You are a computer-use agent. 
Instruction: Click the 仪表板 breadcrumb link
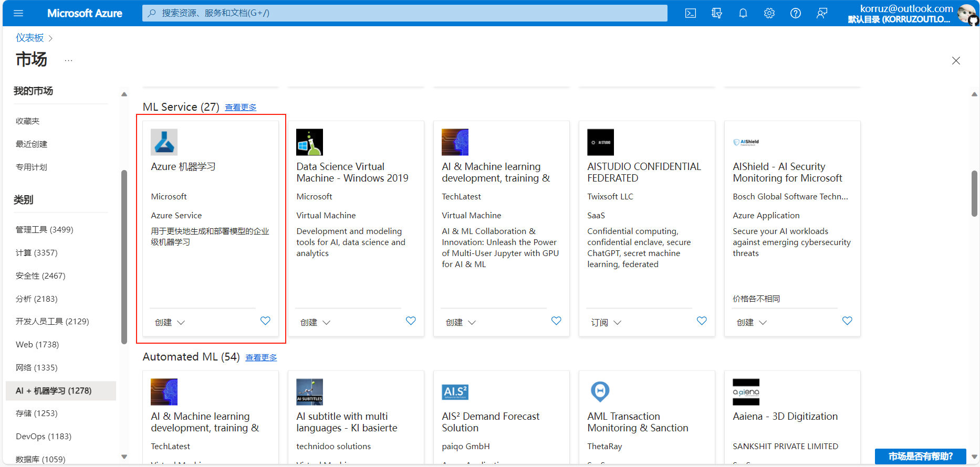tap(30, 38)
